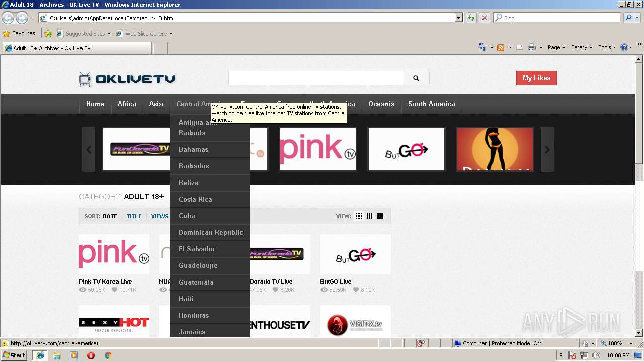Click the carousel next arrow
This screenshot has height=362, width=644.
point(547,149)
